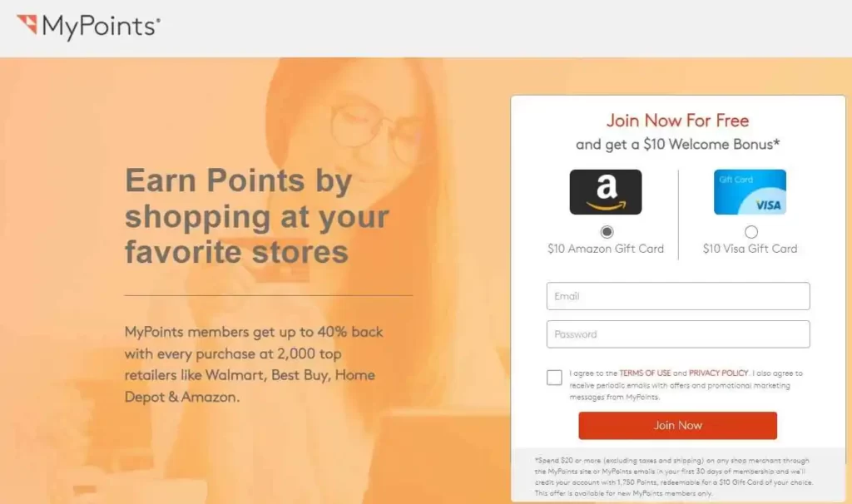The width and height of the screenshot is (852, 504).
Task: Click the MyPoints members 40% back paragraph
Action: tap(254, 364)
